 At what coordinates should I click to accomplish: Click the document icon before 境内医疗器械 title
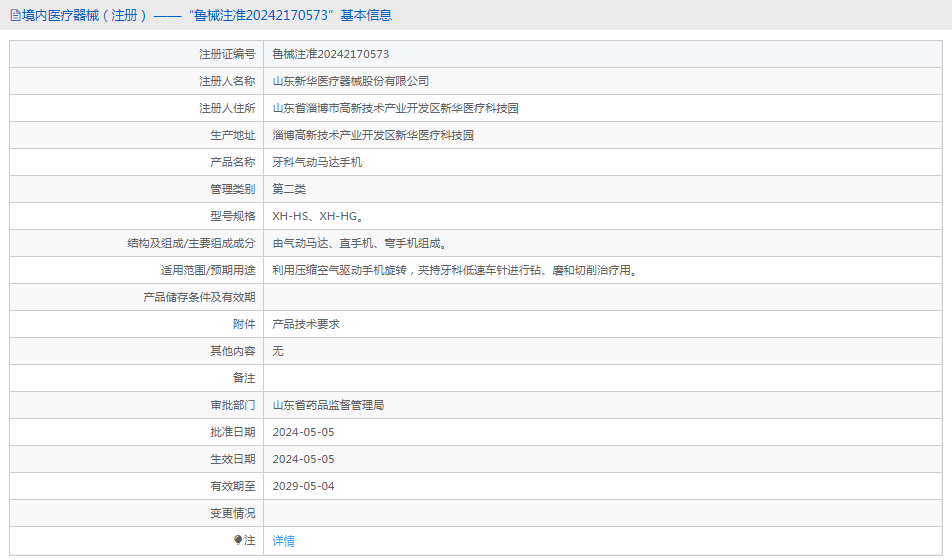click(x=15, y=15)
